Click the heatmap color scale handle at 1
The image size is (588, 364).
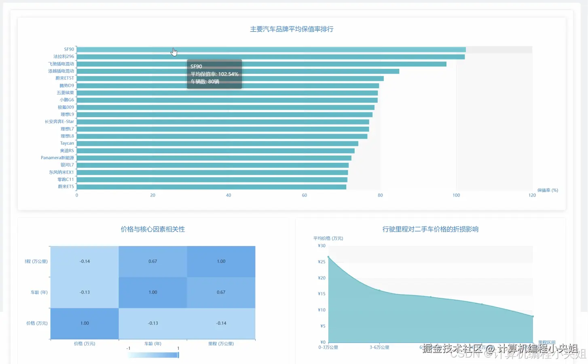178,355
